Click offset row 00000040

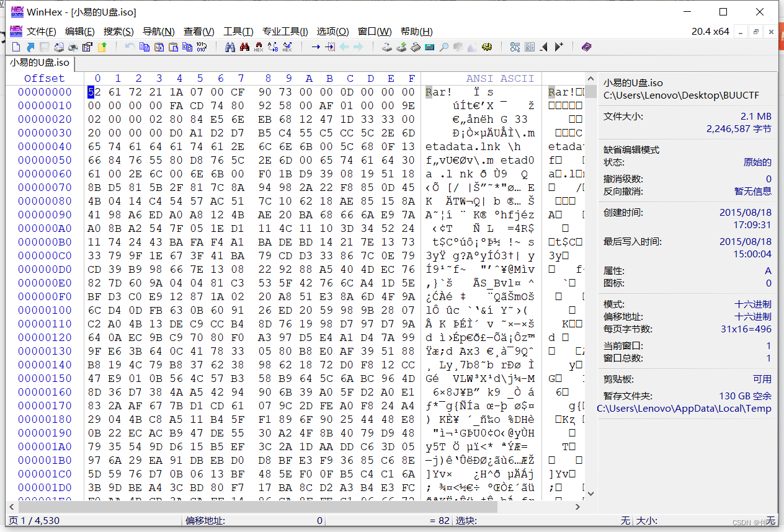pyautogui.click(x=45, y=146)
